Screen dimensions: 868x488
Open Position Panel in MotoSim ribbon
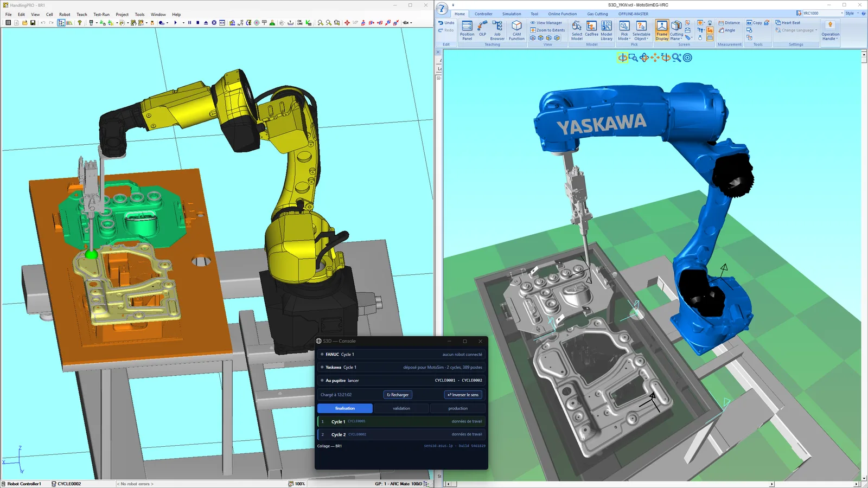[467, 30]
